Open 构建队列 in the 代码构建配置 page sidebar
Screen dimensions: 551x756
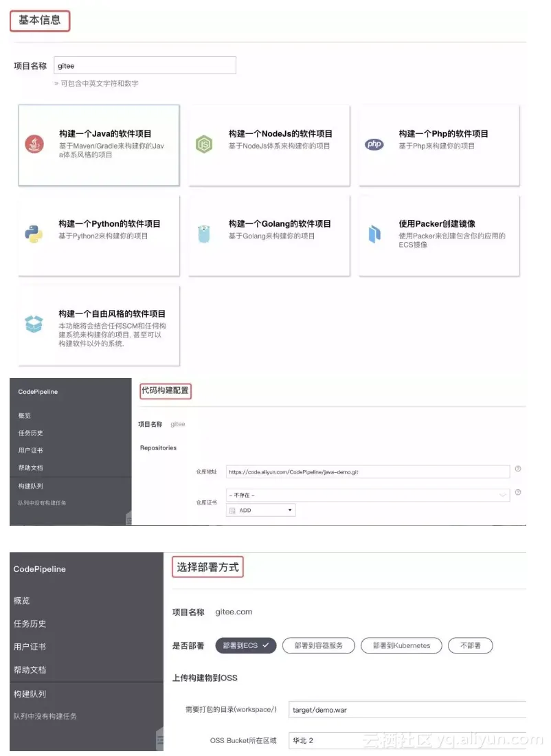30,486
